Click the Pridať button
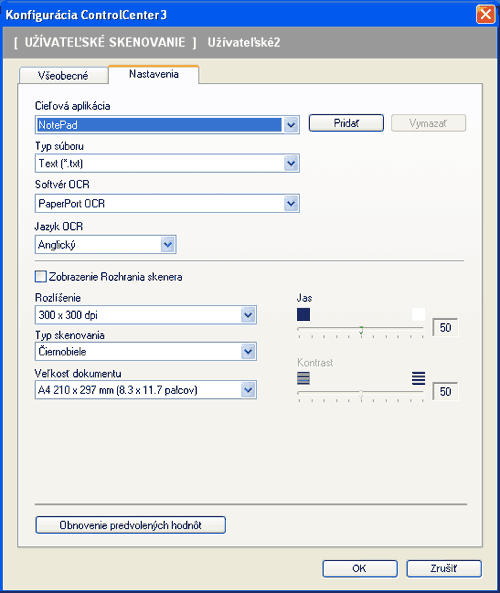500x593 pixels. tap(346, 123)
